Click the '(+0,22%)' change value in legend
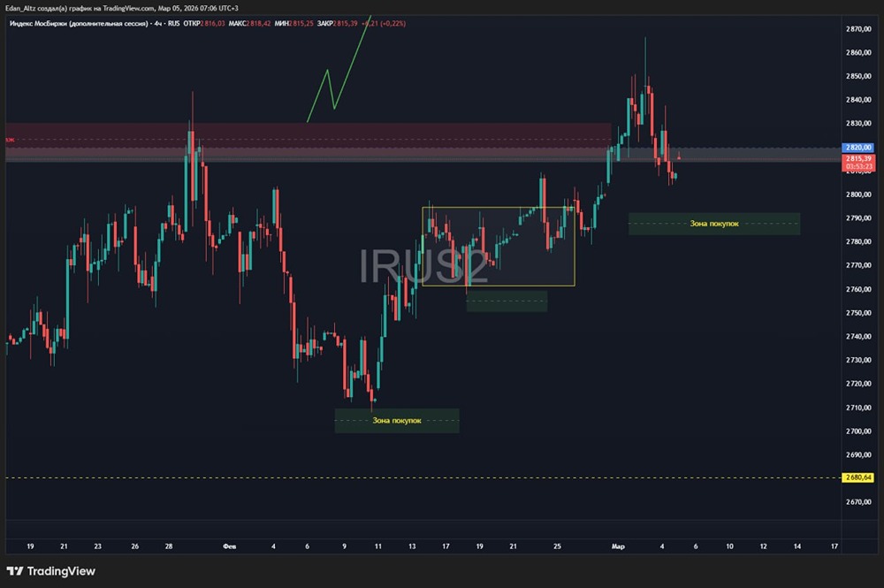 (x=393, y=24)
